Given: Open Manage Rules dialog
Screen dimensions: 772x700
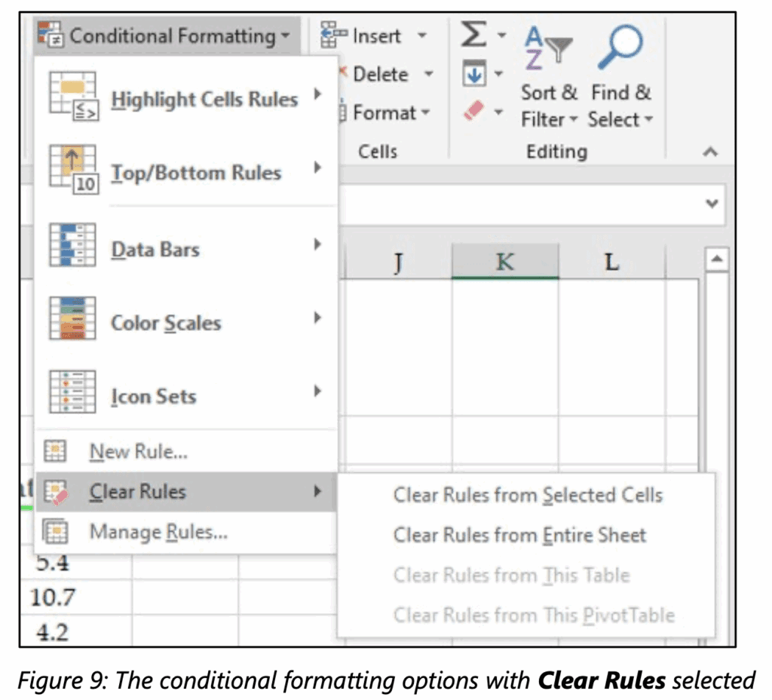Looking at the screenshot, I should (156, 532).
